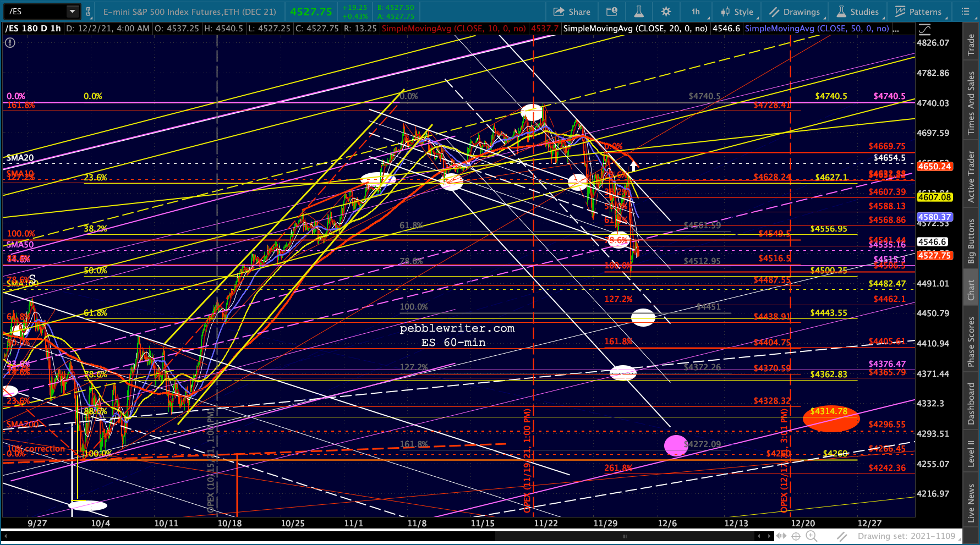The height and width of the screenshot is (545, 980).
Task: Open the Share menu
Action: [x=572, y=12]
